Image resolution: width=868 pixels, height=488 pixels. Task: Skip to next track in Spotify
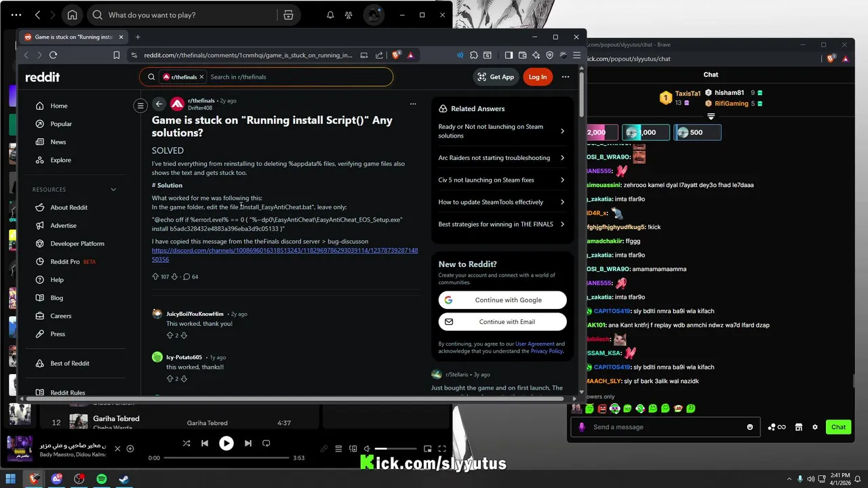click(248, 443)
